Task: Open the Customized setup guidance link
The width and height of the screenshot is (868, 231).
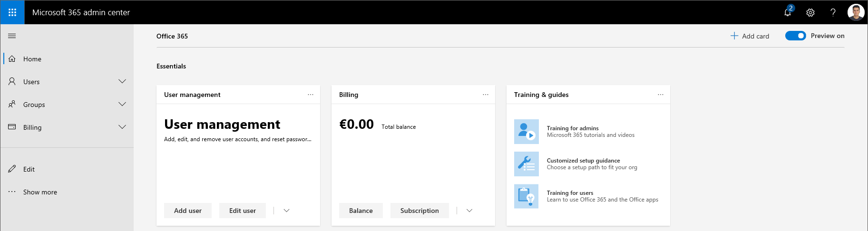Action: click(584, 161)
